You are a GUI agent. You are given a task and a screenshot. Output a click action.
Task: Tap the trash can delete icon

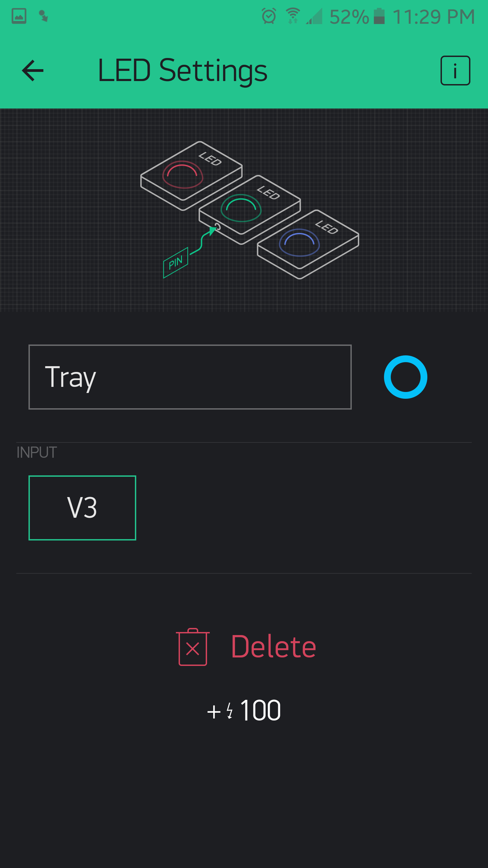coord(193,647)
